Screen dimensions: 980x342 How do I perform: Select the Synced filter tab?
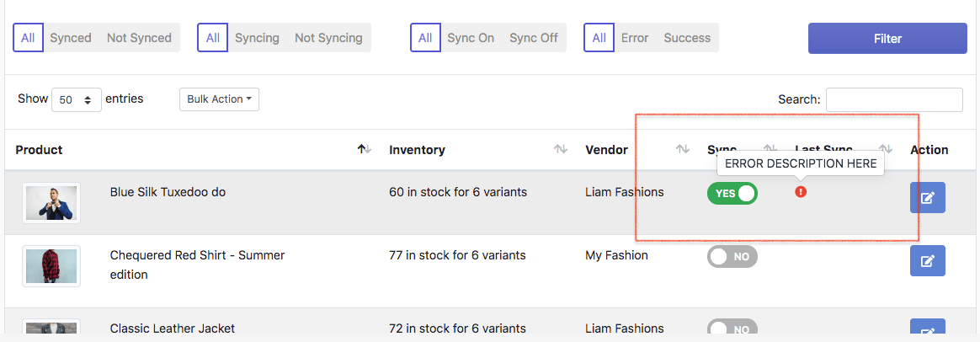71,38
